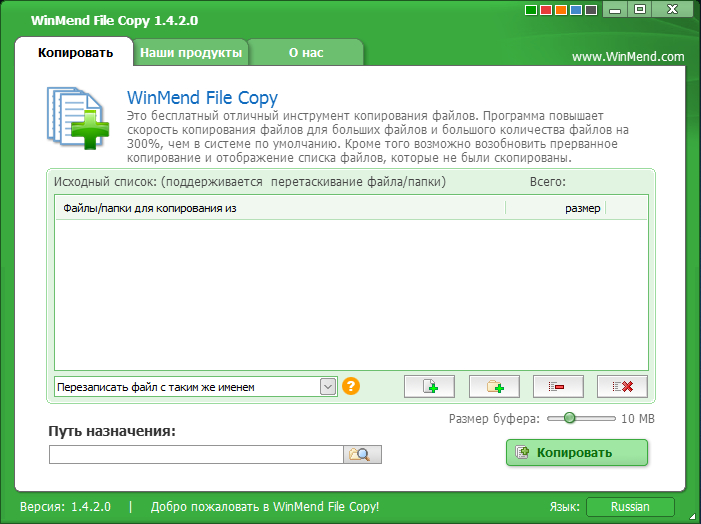The width and height of the screenshot is (701, 524).
Task: Click the orange question mark help icon
Action: pyautogui.click(x=350, y=386)
